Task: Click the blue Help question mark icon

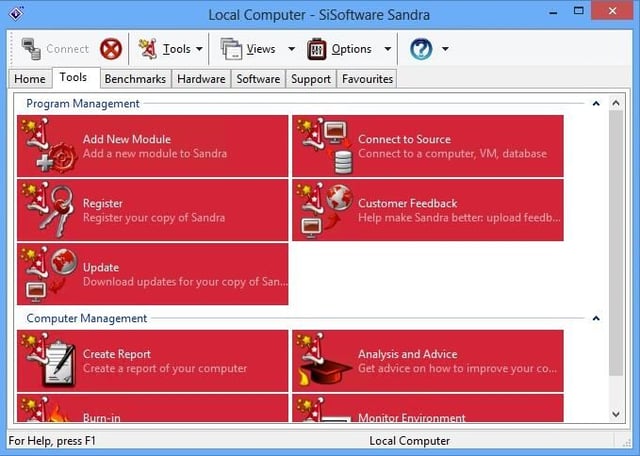Action: (421, 49)
